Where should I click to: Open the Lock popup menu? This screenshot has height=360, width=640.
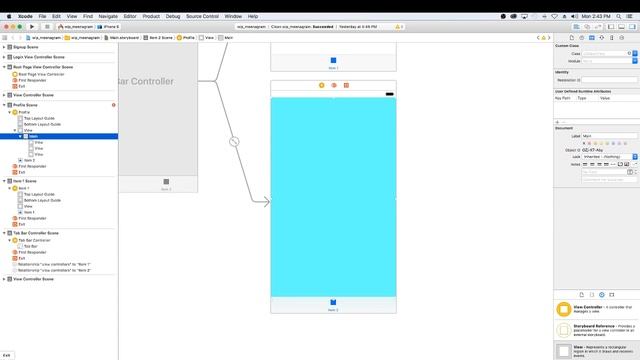click(609, 157)
